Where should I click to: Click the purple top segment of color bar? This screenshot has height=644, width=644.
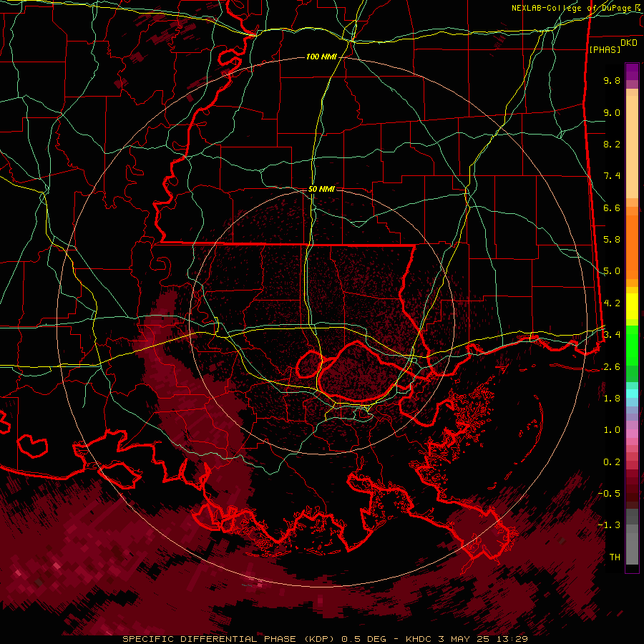tap(632, 72)
